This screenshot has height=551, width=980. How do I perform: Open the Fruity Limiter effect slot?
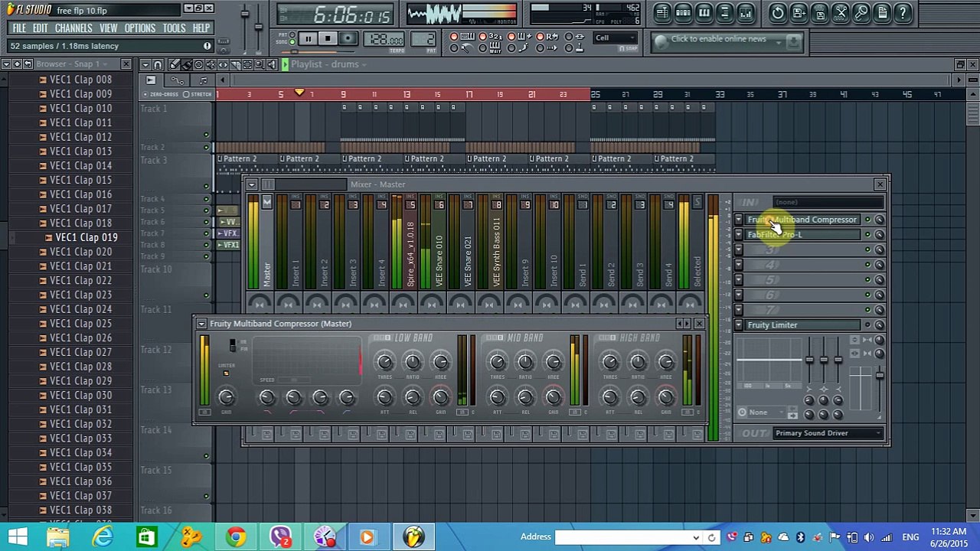tap(803, 325)
